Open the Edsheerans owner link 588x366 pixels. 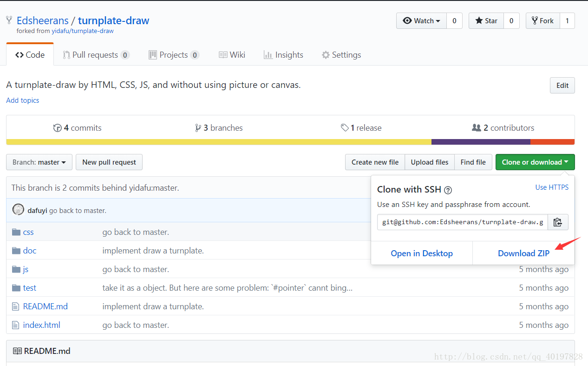[43, 20]
